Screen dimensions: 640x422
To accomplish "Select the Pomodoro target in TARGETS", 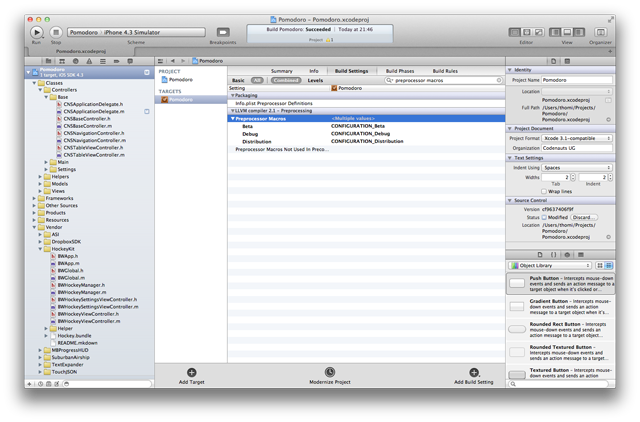I will tap(191, 100).
